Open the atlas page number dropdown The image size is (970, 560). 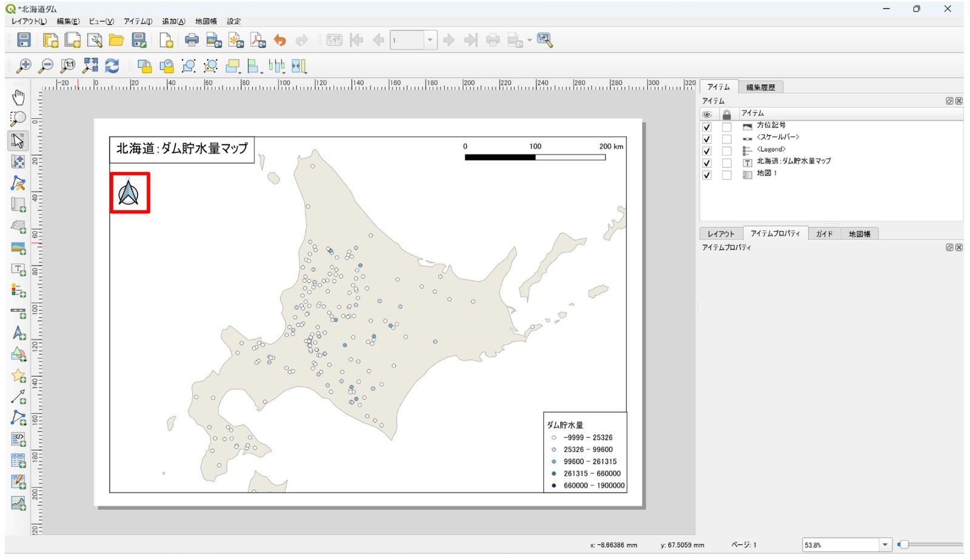click(x=430, y=40)
